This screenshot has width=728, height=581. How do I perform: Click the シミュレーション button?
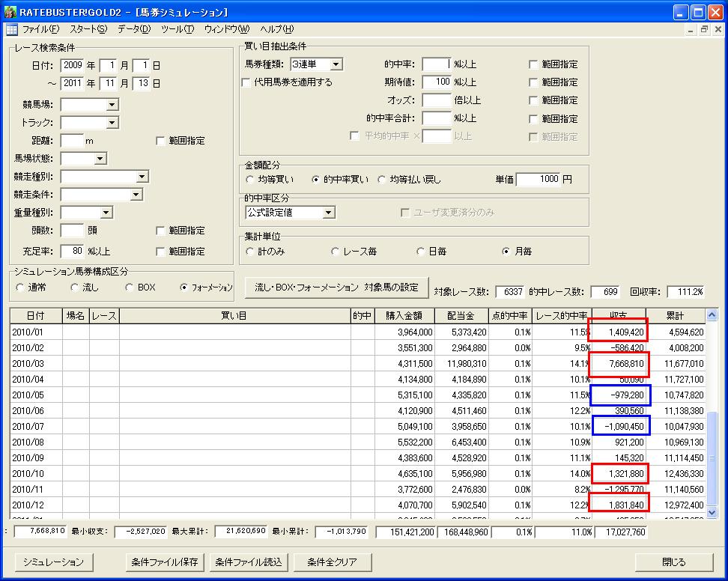(53, 562)
